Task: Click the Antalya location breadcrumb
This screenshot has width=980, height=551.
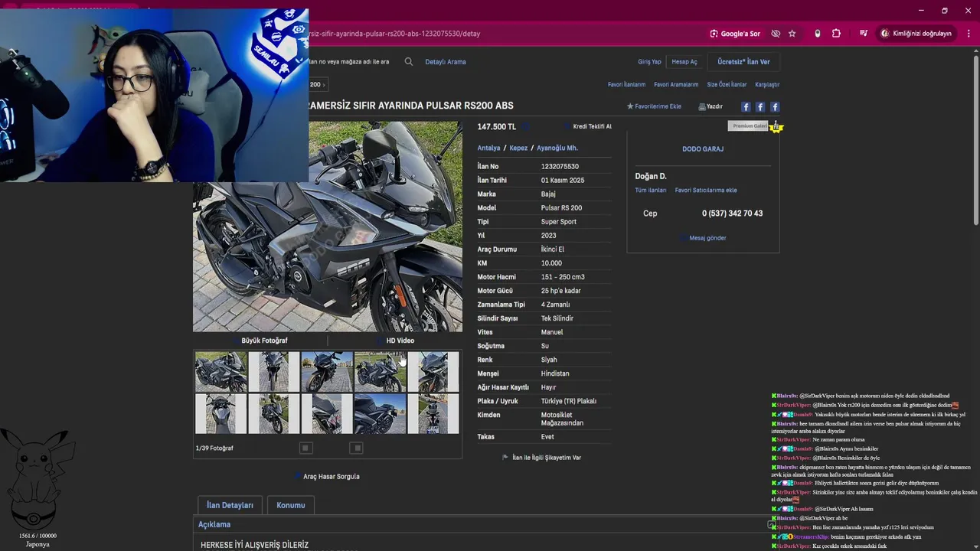Action: coord(488,148)
